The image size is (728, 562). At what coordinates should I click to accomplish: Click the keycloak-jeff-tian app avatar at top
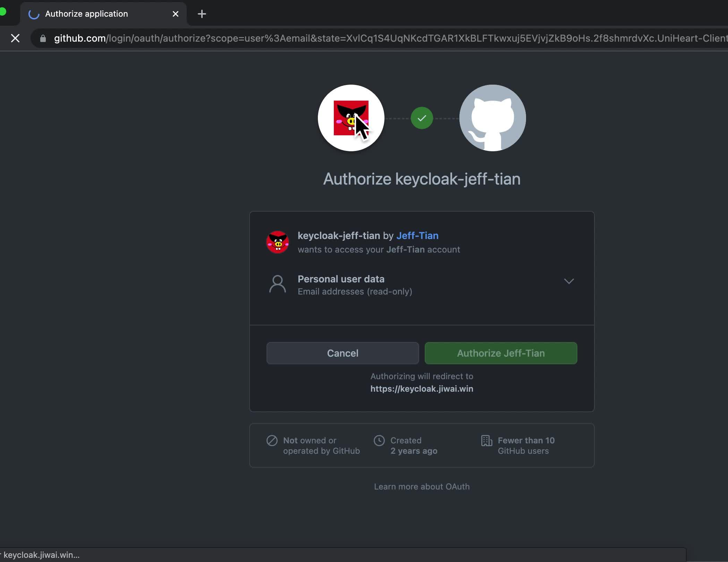(x=350, y=118)
